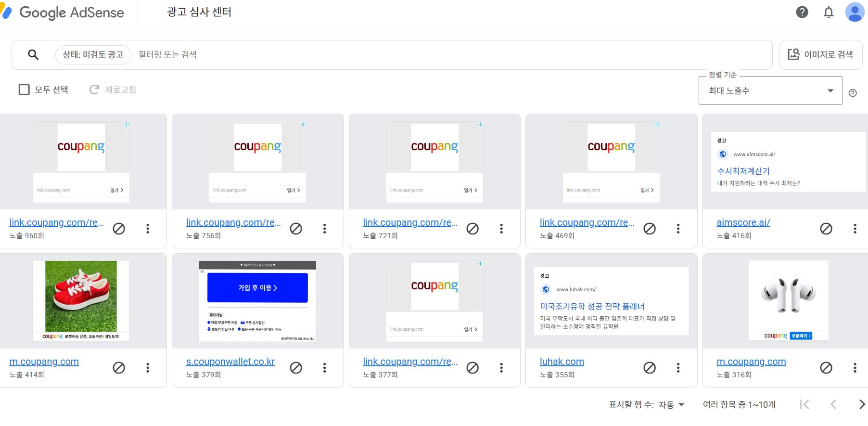Viewport: 868px width, 426px height.
Task: Open the user account avatar
Action: (x=855, y=12)
